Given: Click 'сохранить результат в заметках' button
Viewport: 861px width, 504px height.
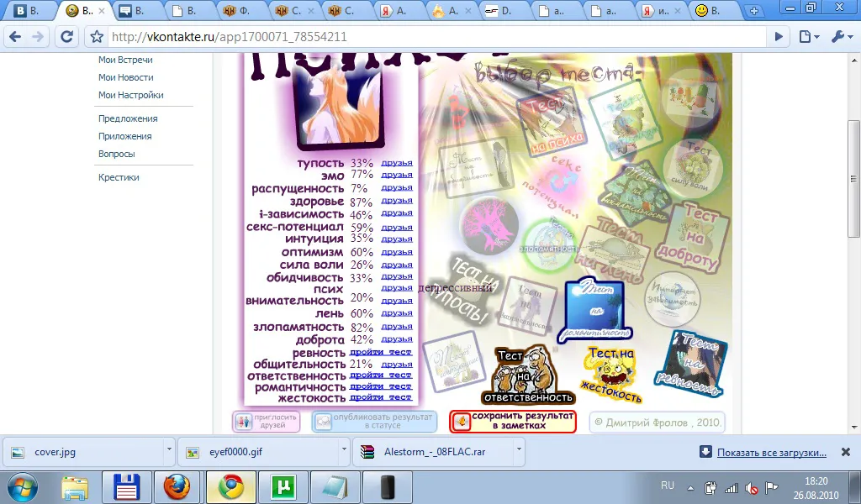Looking at the screenshot, I should click(513, 421).
